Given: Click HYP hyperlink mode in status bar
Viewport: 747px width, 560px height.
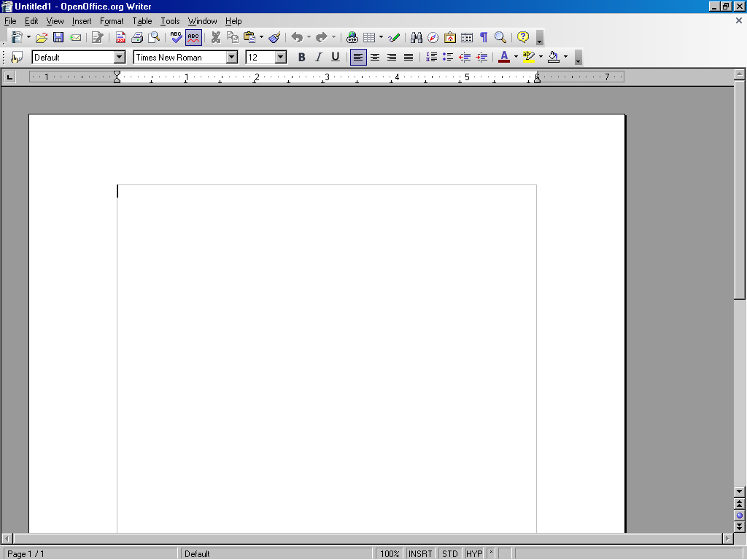Looking at the screenshot, I should [474, 554].
